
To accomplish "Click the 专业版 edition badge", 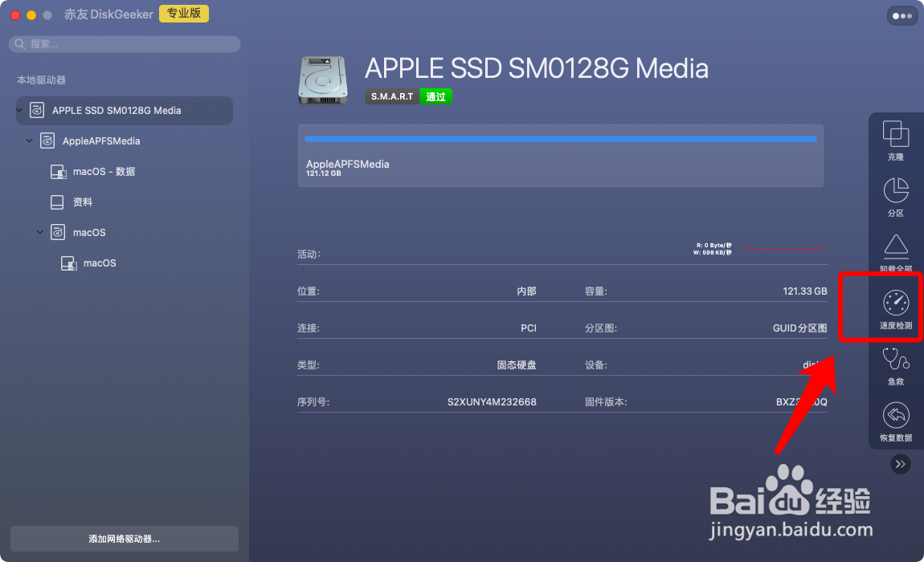I will click(x=184, y=13).
